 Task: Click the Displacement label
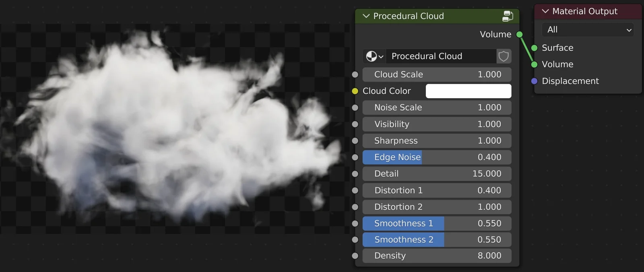570,81
